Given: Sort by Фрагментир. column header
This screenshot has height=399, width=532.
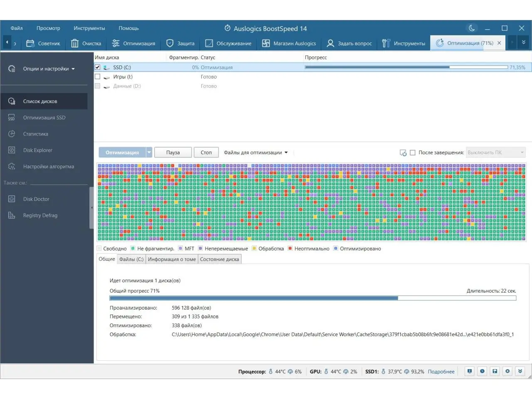Looking at the screenshot, I should [183, 57].
